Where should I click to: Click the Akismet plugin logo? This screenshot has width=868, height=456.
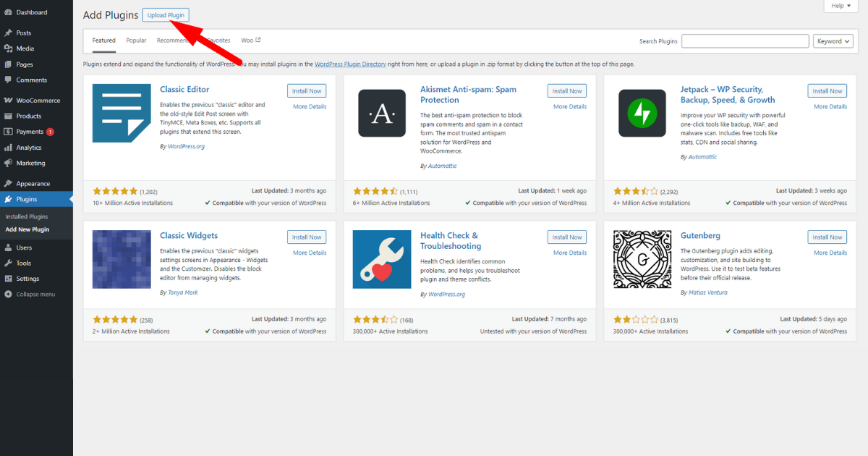[x=382, y=113]
